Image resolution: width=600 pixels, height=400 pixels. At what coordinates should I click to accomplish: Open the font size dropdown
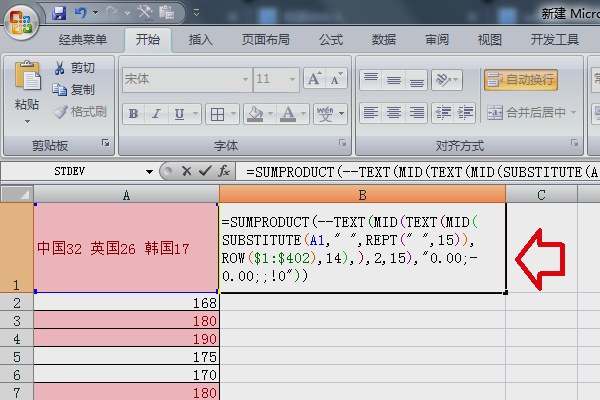coord(292,79)
